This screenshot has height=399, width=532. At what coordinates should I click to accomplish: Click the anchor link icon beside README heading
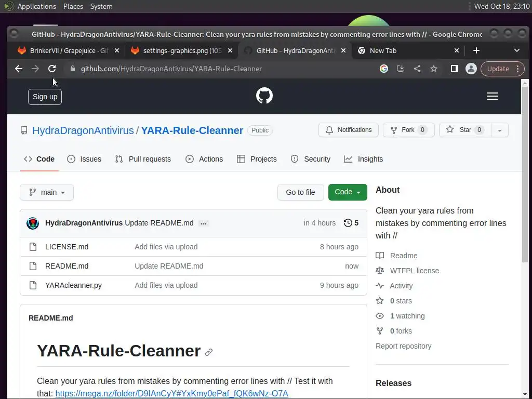209,352
